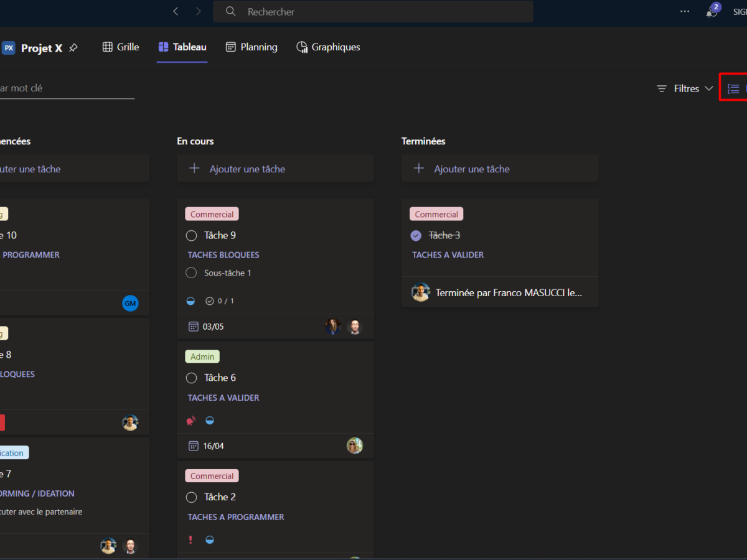The width and height of the screenshot is (747, 560).
Task: Click the Rechercher search field
Action: [374, 12]
